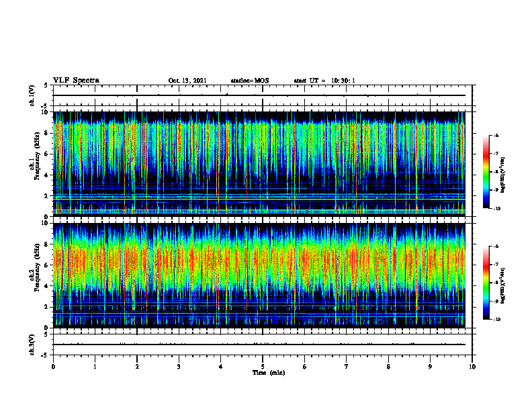
Task: Click the "-7" label on ch.2 colorbar
Action: [x=496, y=265]
